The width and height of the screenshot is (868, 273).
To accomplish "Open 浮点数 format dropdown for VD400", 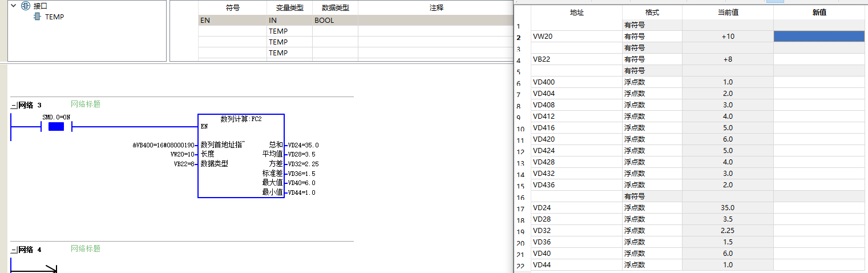I will 652,82.
